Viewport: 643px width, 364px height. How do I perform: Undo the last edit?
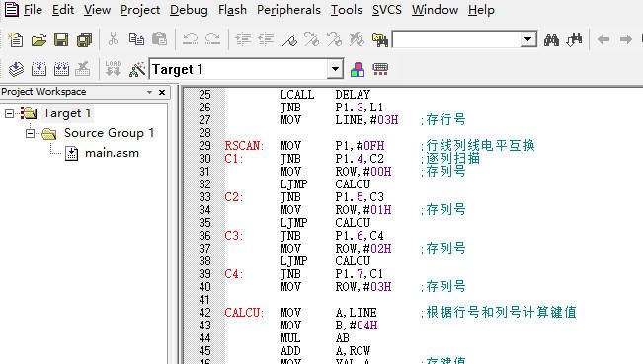(190, 39)
